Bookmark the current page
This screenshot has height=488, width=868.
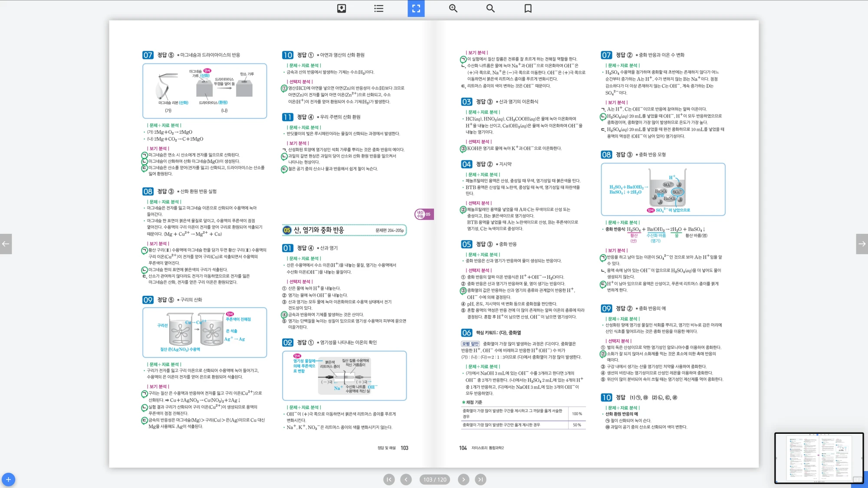[x=528, y=8]
